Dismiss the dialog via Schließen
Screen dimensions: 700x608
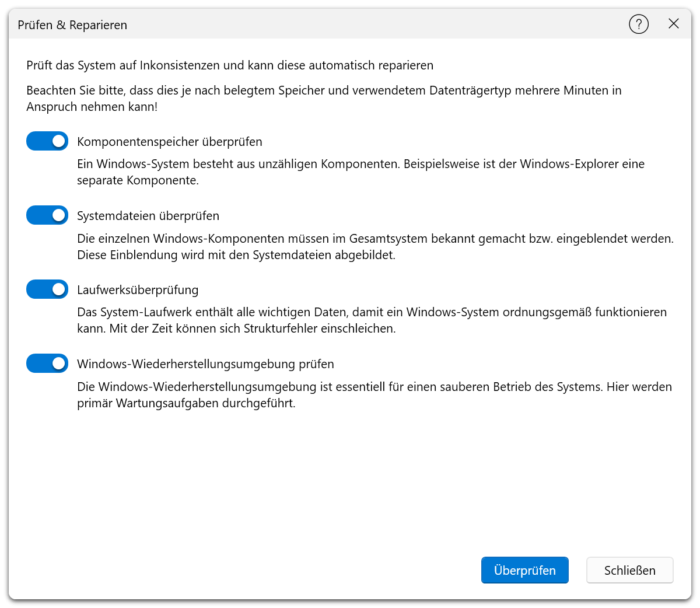[x=629, y=570]
